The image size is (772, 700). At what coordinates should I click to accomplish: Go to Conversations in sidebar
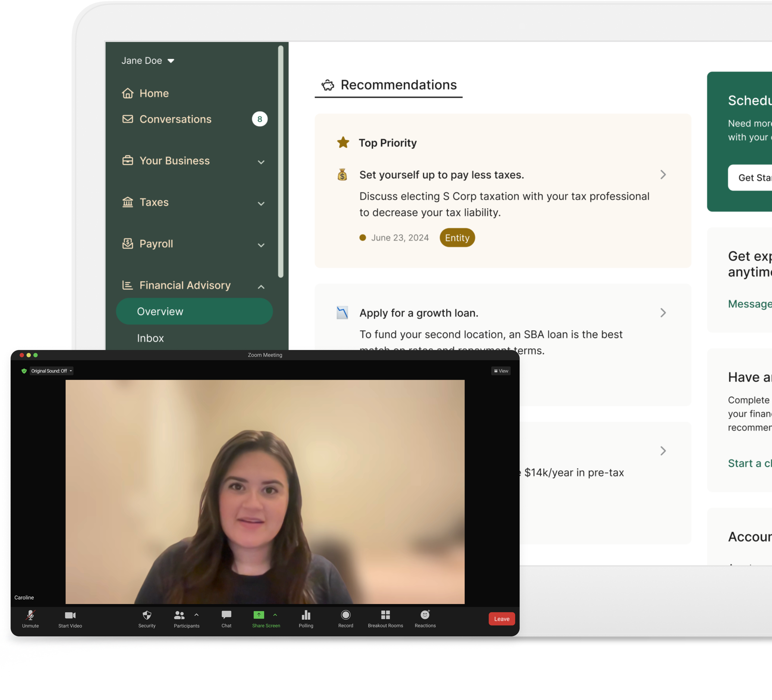176,119
